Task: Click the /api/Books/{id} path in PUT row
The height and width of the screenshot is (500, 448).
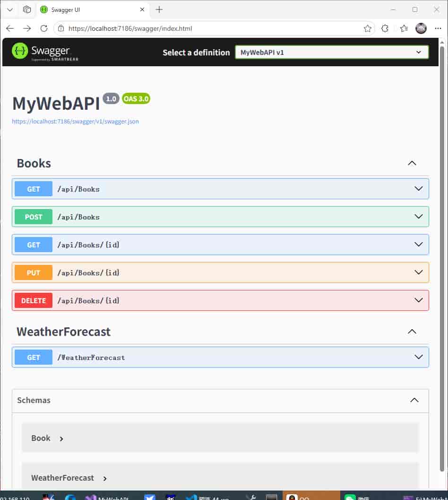Action: pyautogui.click(x=88, y=273)
